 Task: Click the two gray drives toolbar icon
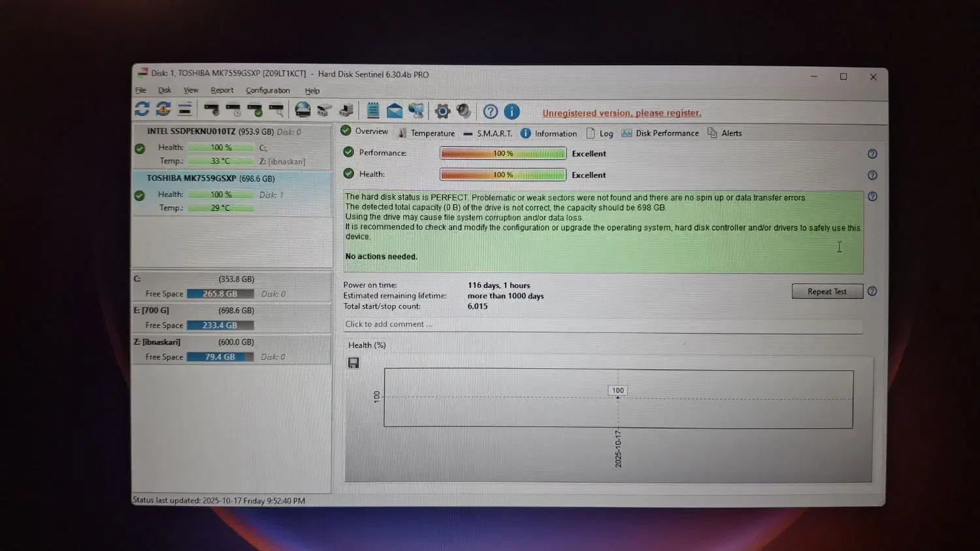click(x=324, y=110)
